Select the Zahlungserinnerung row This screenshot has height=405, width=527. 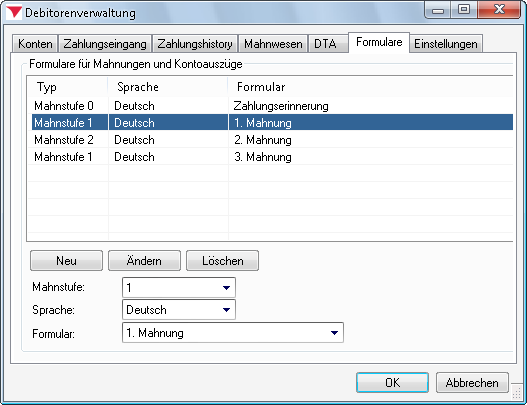(x=270, y=106)
